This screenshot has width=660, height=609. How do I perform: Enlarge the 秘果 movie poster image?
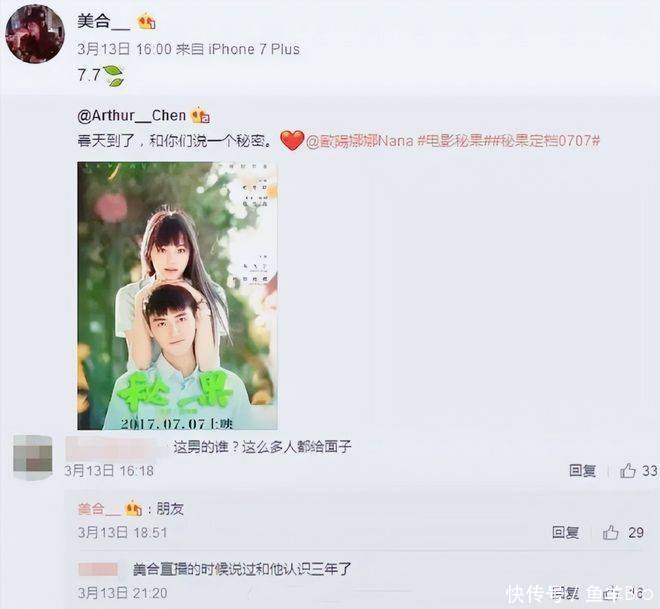pyautogui.click(x=177, y=295)
